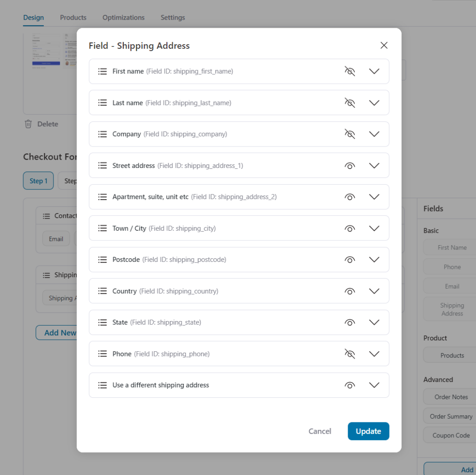The image size is (476, 475).
Task: Show the hidden Phone field
Action: pyautogui.click(x=350, y=354)
